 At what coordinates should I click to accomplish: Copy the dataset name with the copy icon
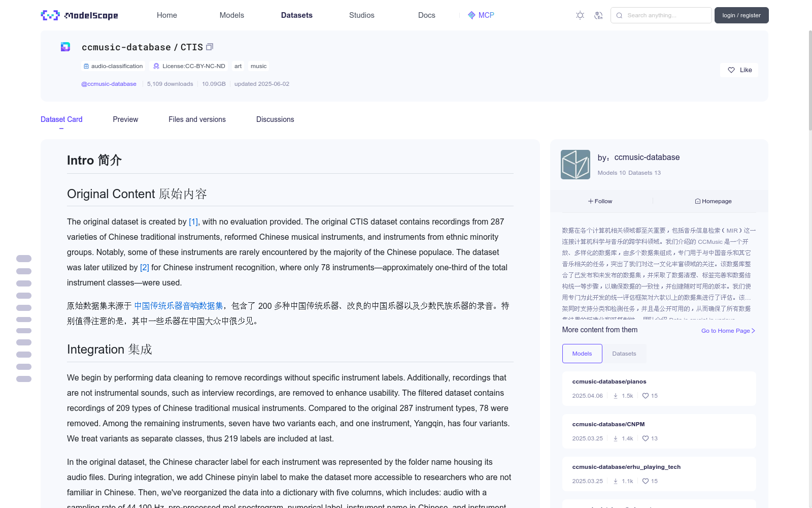[210, 47]
